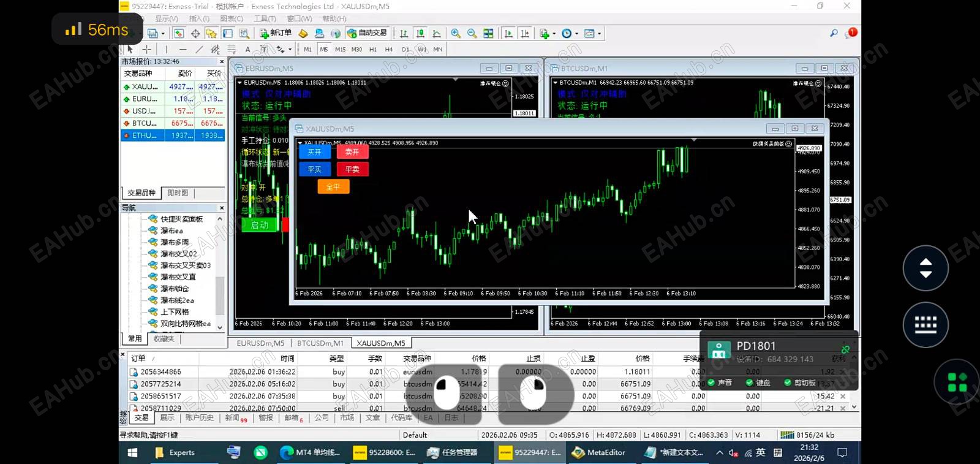Open the Strategy Tester toolbar icon
This screenshot has width=980, height=464.
click(244, 33)
